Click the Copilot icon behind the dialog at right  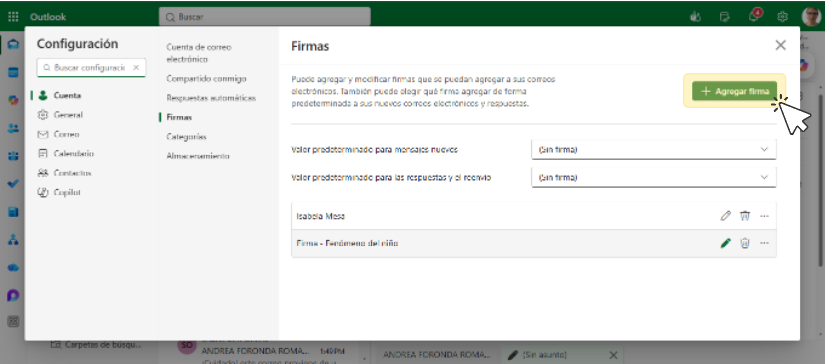803,65
